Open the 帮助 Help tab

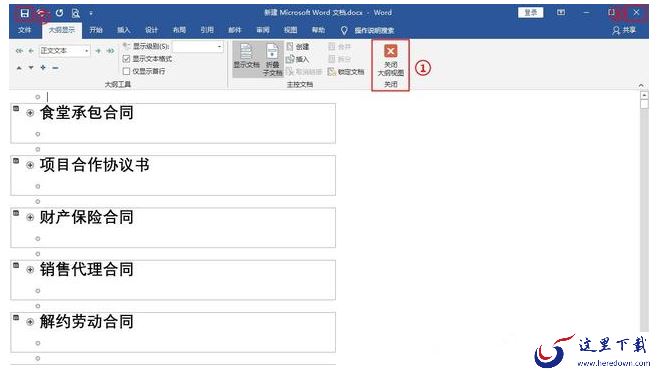pos(318,30)
